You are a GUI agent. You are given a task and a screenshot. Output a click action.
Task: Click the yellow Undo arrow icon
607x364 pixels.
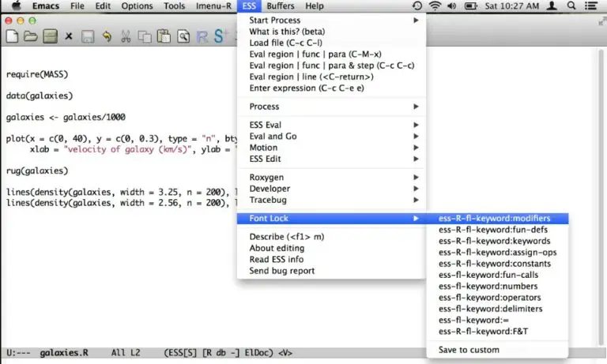point(107,36)
